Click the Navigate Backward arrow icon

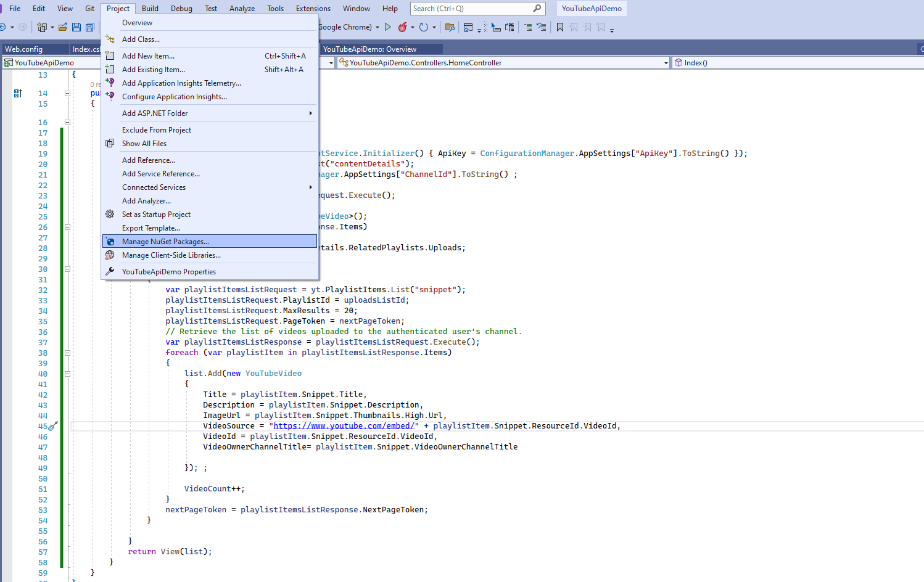click(3, 27)
